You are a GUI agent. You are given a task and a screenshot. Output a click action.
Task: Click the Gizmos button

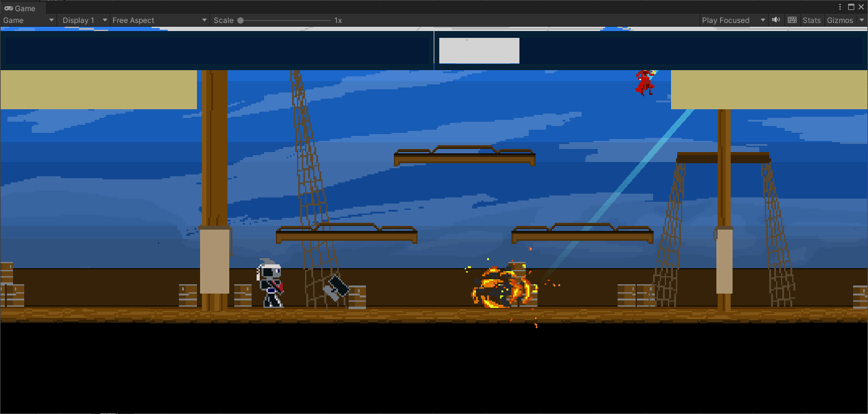tap(839, 20)
